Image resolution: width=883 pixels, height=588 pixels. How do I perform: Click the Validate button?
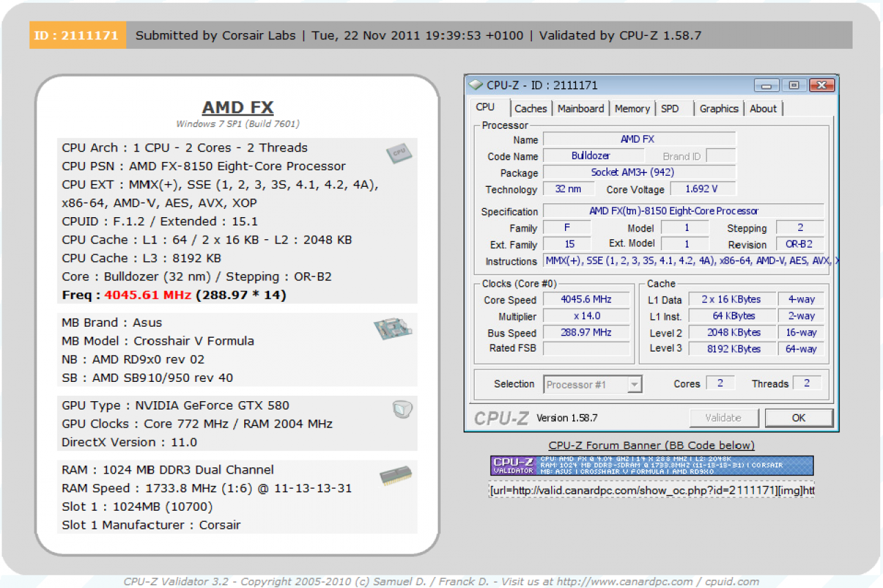click(x=724, y=418)
